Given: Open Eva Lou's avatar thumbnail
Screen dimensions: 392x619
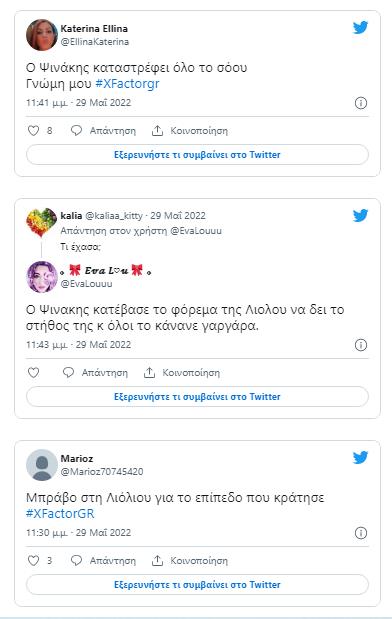Looking at the screenshot, I should click(42, 277).
